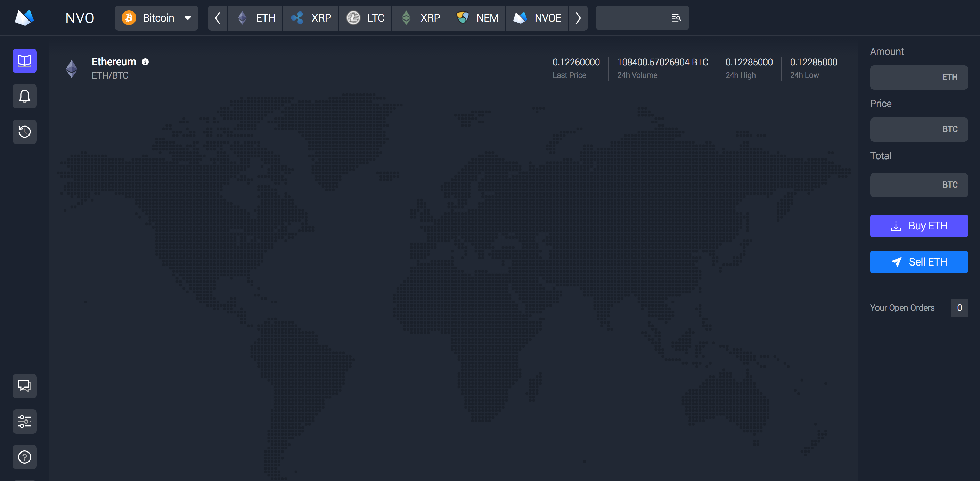This screenshot has height=481, width=980.
Task: Click the Ethereum diamond logo
Action: click(x=72, y=68)
